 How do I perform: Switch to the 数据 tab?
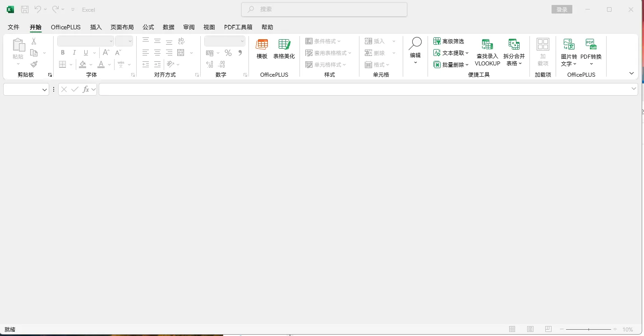[169, 27]
